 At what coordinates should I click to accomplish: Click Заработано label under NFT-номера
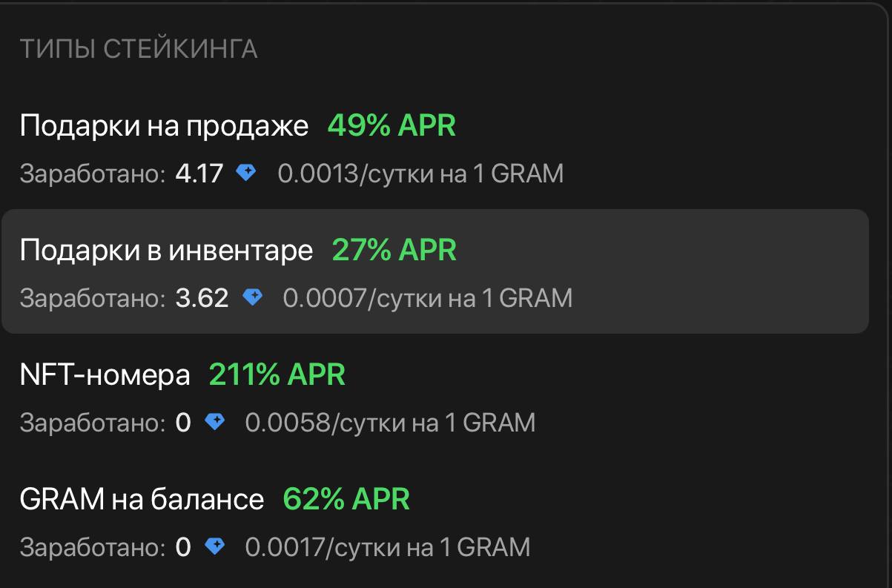click(93, 423)
